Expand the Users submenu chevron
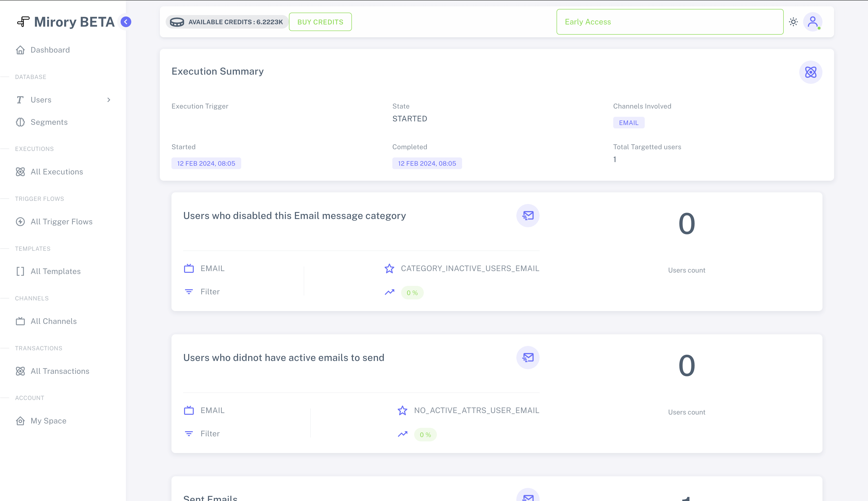 point(109,100)
